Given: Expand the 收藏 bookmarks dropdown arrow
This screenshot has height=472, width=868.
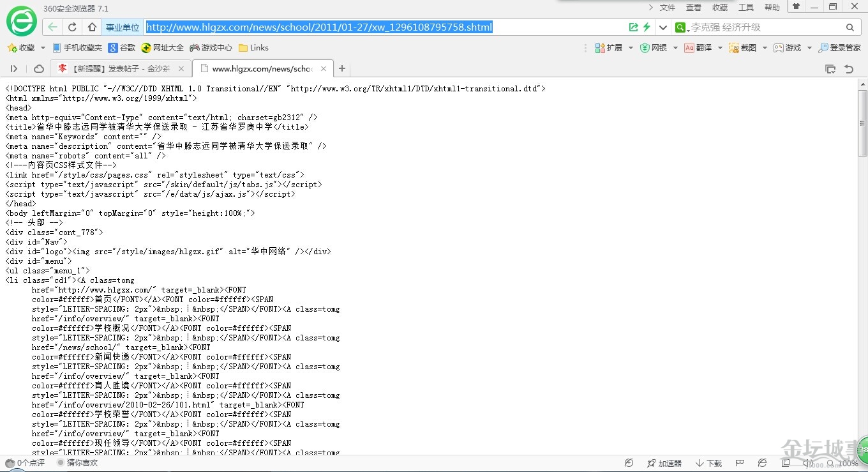Looking at the screenshot, I should click(x=43, y=48).
